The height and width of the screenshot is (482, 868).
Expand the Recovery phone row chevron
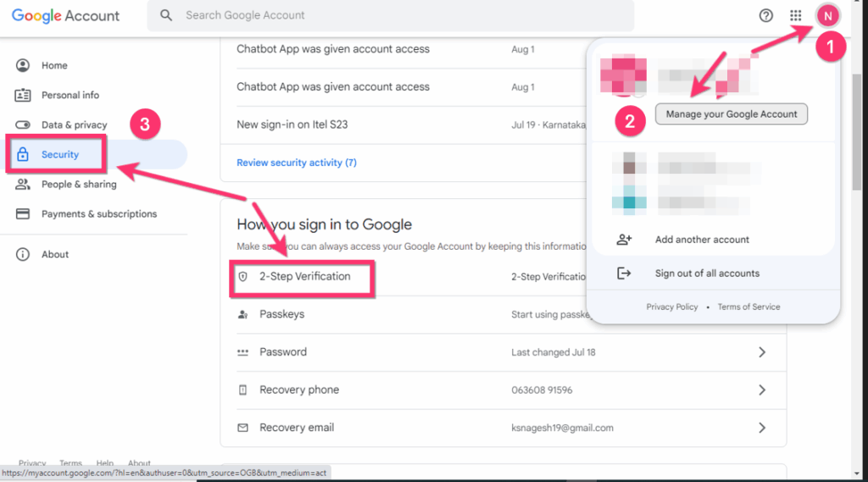[761, 391]
